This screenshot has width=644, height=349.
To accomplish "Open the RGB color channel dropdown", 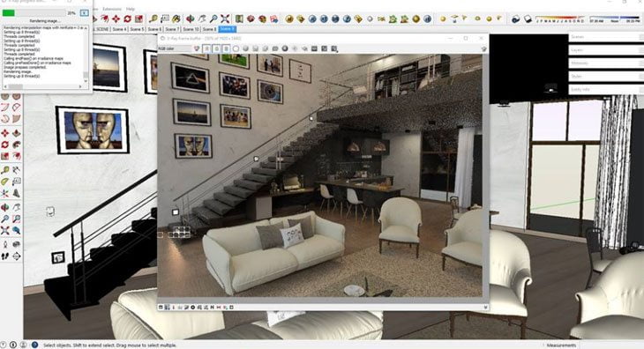I will point(175,48).
